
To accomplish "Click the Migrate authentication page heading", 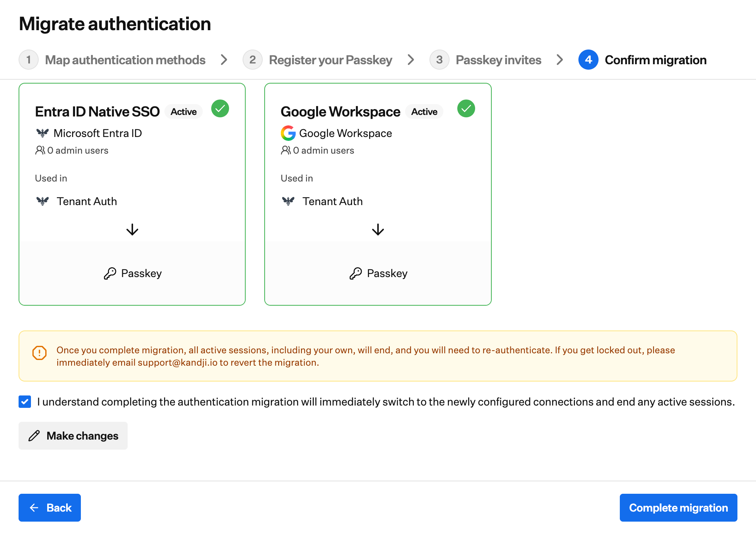I will point(115,24).
